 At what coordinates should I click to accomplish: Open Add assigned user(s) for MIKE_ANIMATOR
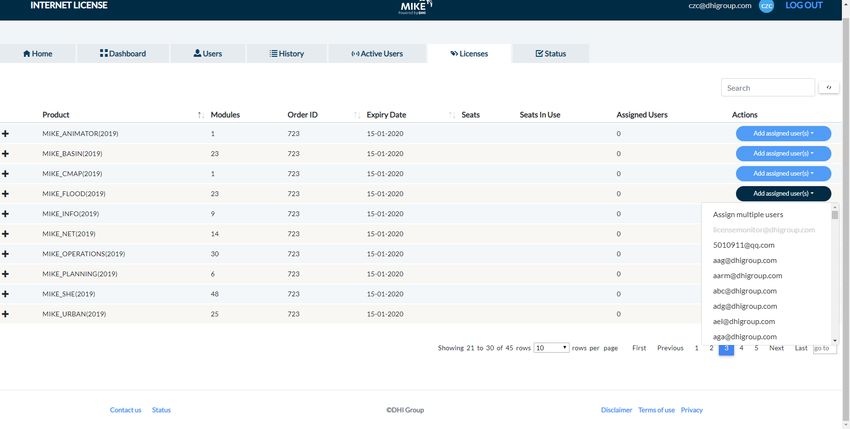coord(783,133)
